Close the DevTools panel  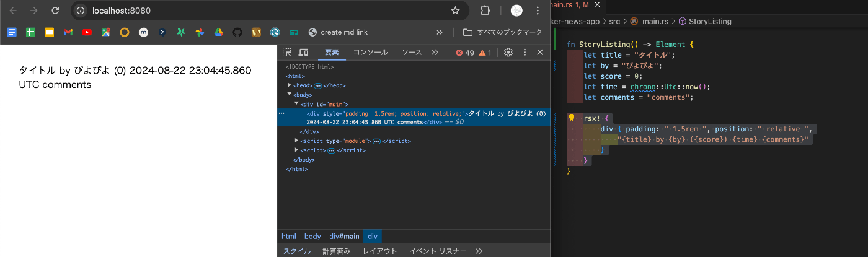[x=540, y=53]
